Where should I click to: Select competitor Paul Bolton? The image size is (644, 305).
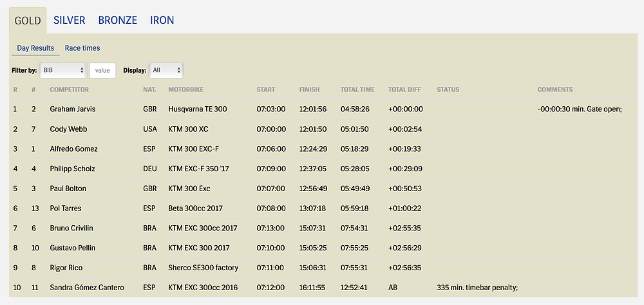point(68,189)
